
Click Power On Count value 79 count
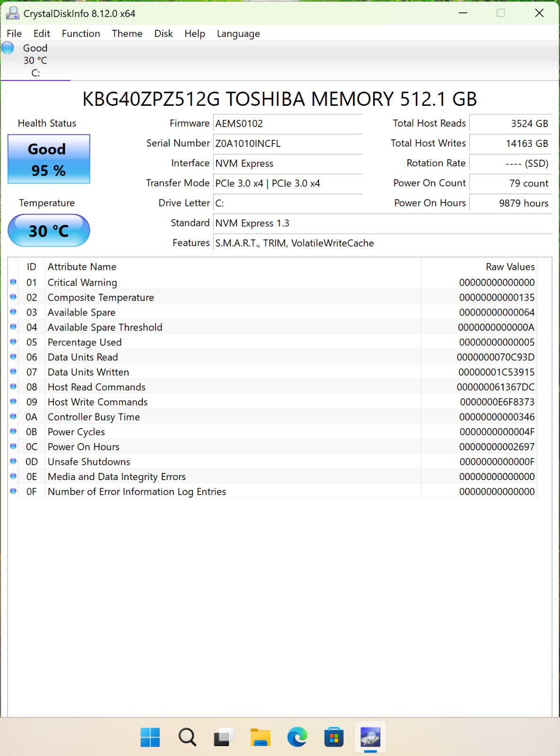[x=510, y=183]
